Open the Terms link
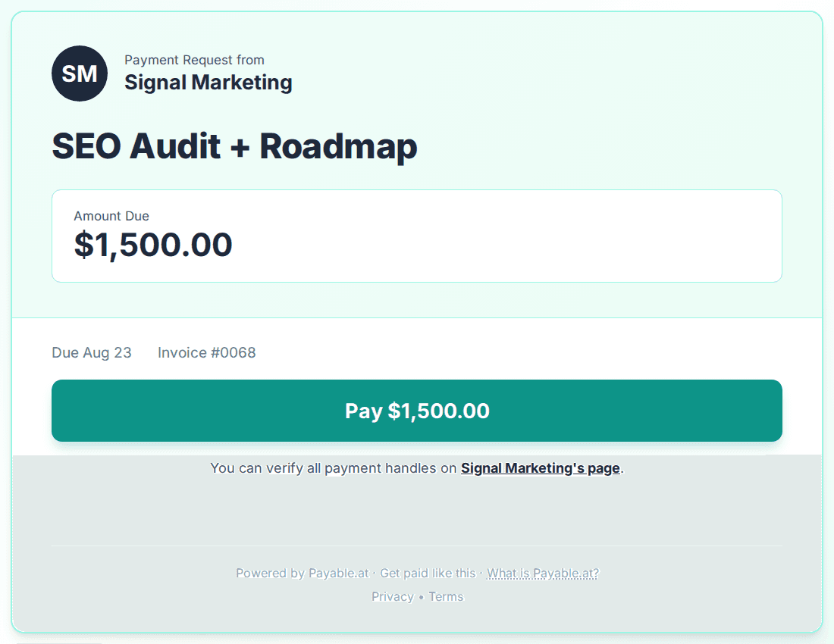Image resolution: width=834 pixels, height=644 pixels. coord(446,597)
